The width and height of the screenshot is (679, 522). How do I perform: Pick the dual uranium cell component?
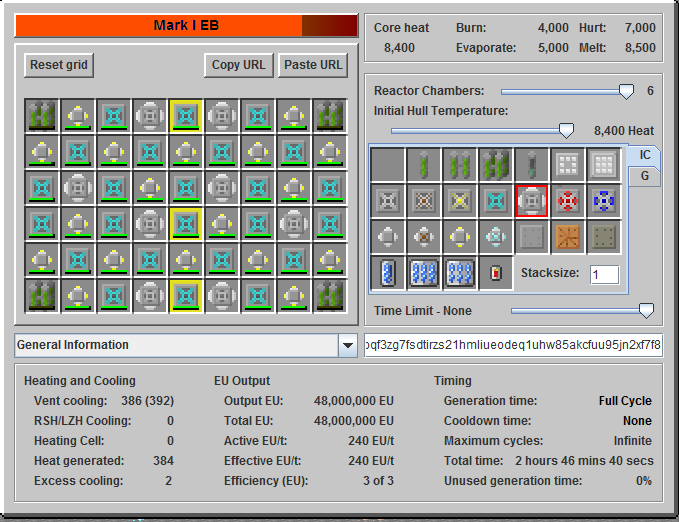(x=459, y=165)
